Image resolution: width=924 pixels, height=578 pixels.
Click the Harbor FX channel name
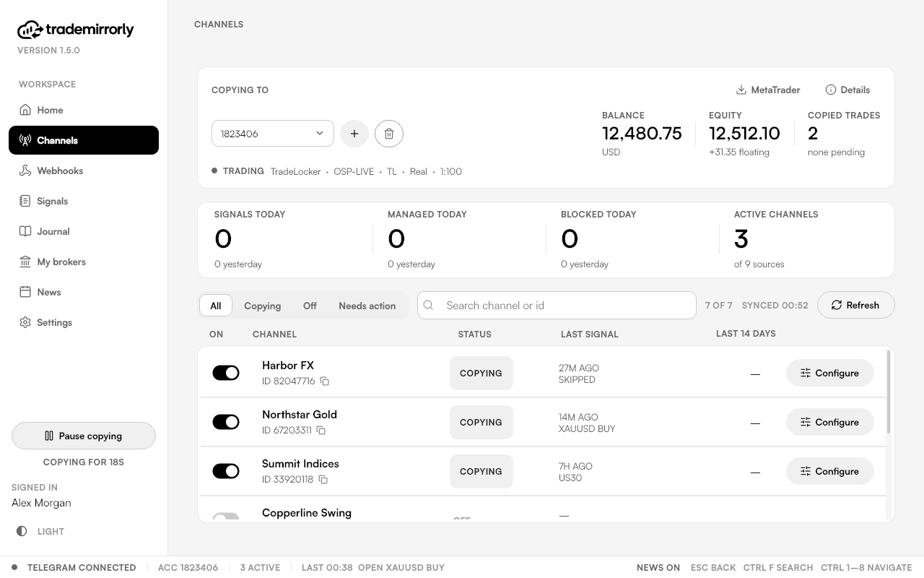288,365
